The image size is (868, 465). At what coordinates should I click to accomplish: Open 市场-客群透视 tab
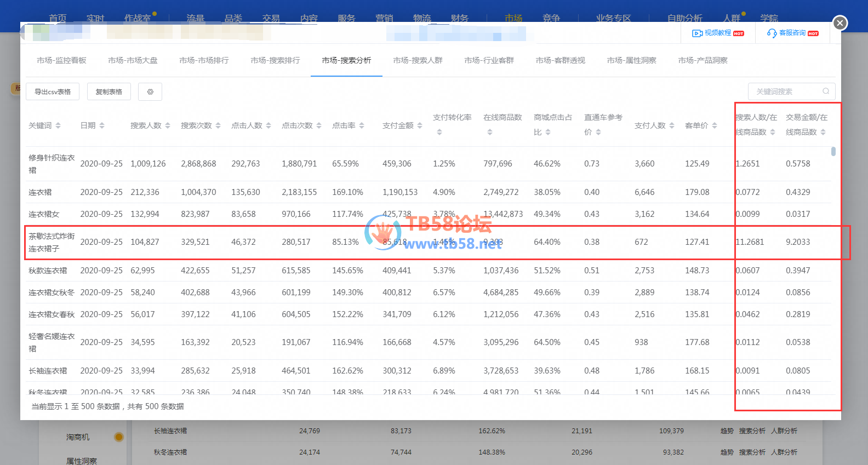point(560,60)
